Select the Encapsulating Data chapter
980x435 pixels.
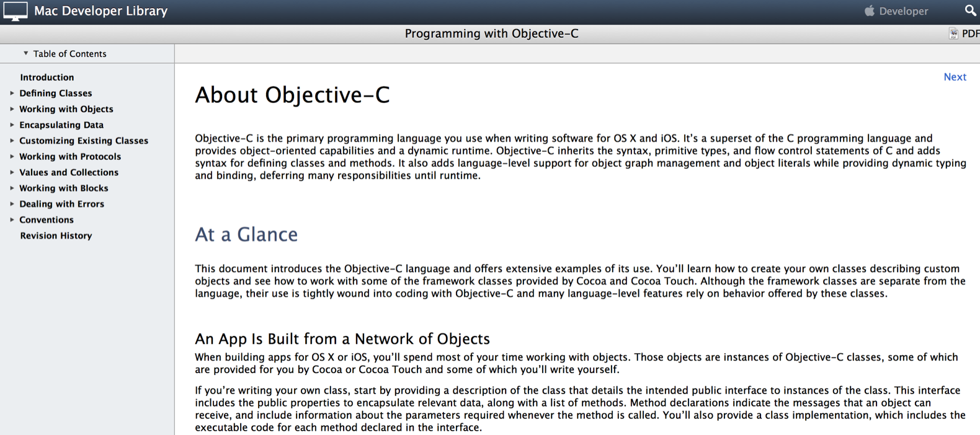point(61,125)
